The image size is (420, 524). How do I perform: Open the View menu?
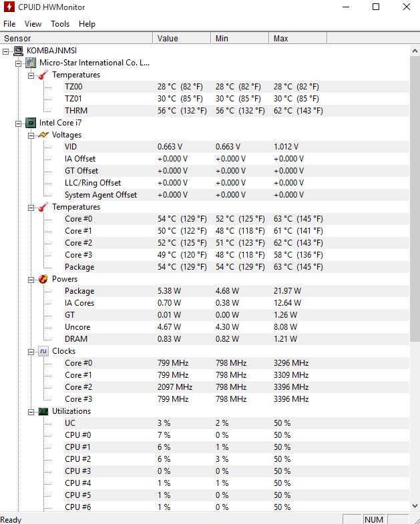pyautogui.click(x=33, y=24)
